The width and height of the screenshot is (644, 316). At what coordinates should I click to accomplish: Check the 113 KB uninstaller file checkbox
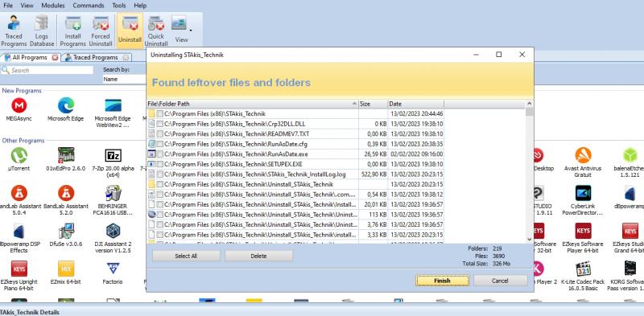coord(159,214)
